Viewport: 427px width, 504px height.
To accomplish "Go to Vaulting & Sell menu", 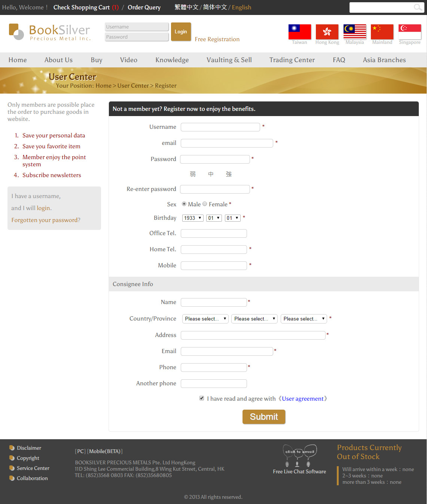I will tap(229, 60).
